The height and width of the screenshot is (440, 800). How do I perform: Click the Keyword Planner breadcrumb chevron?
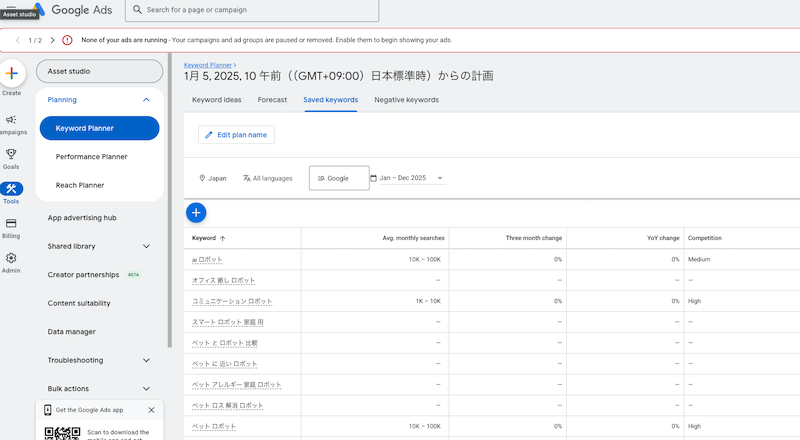[x=235, y=65]
